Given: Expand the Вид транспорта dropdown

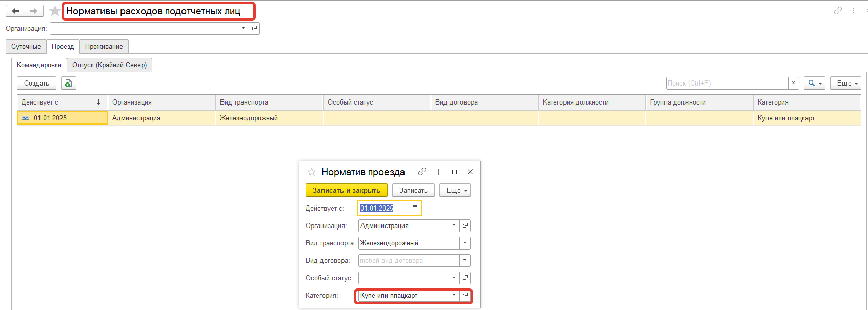Looking at the screenshot, I should click(465, 243).
